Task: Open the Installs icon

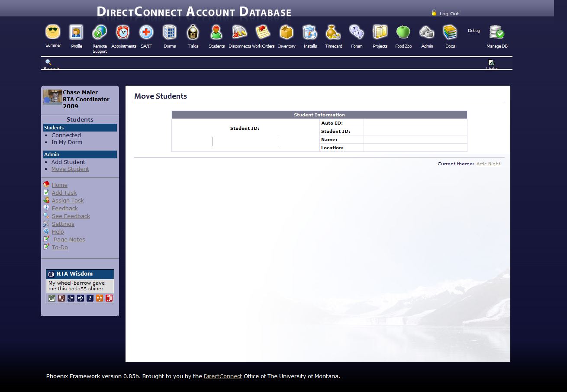Action: tap(310, 32)
